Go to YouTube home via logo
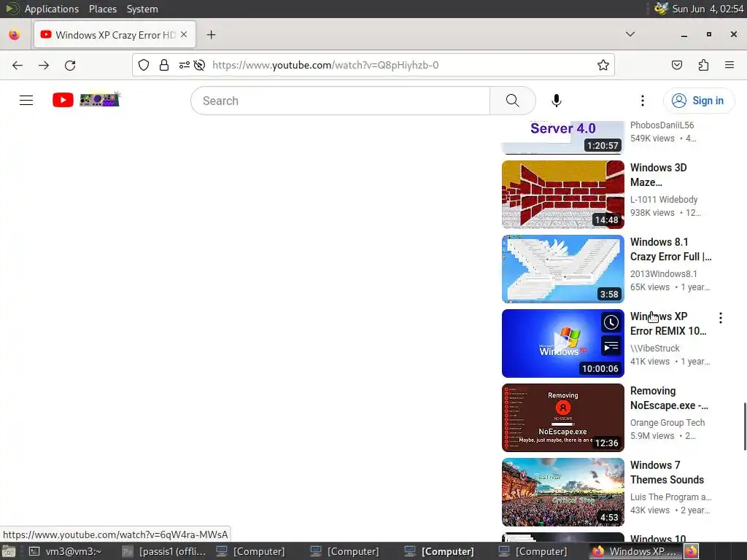 click(x=63, y=100)
